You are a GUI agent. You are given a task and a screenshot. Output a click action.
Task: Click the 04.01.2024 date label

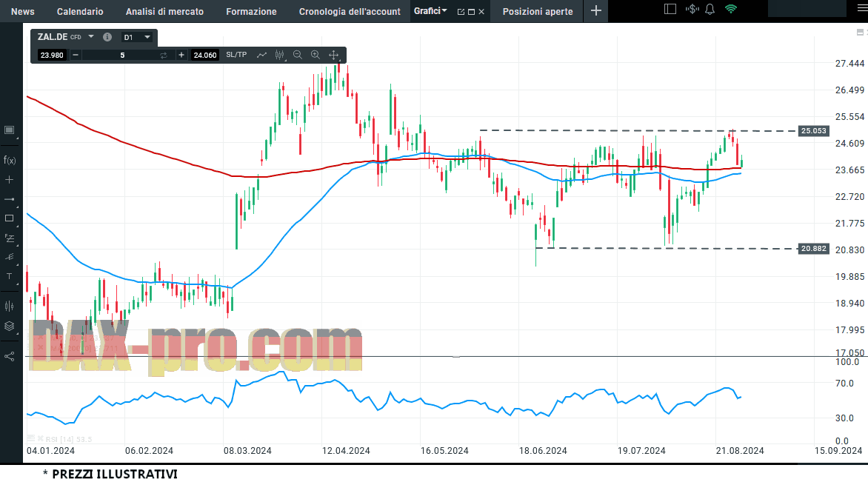[x=50, y=451]
